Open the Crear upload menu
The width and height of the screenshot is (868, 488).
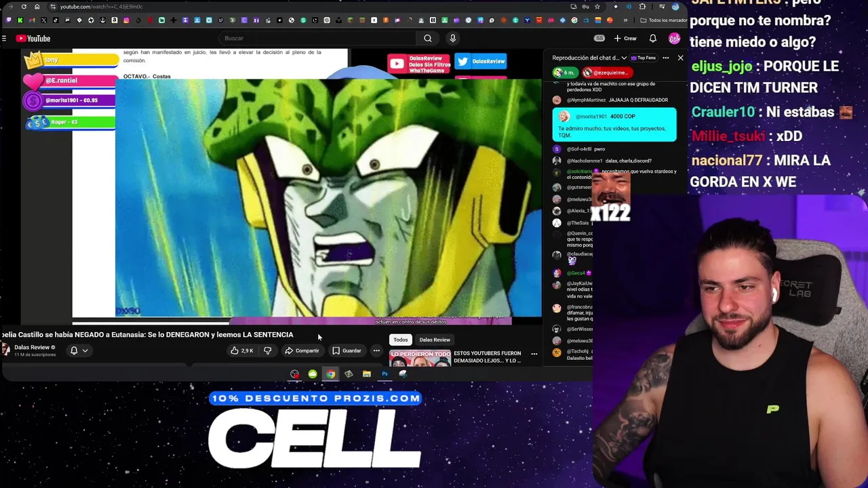click(x=625, y=39)
